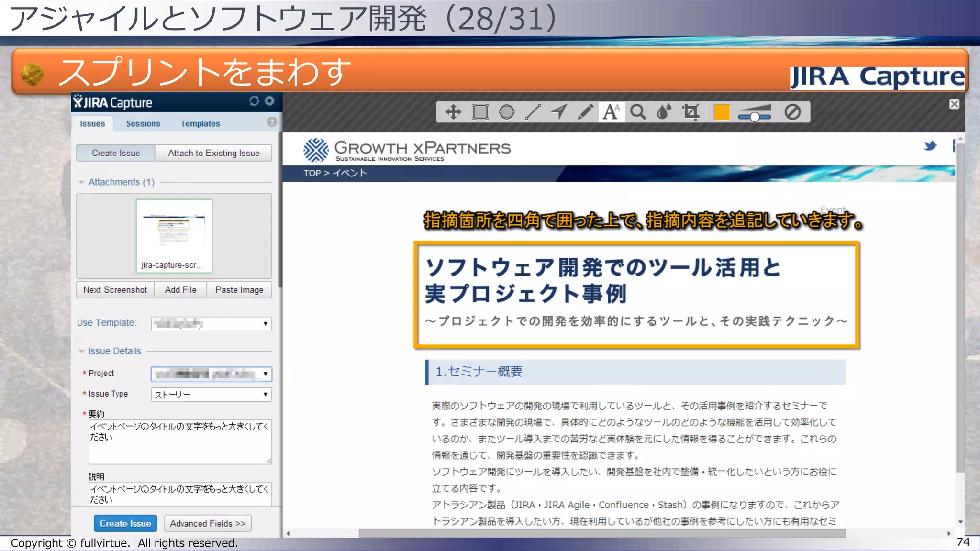980x551 pixels.
Task: Select the line drawing tool
Action: point(533,112)
